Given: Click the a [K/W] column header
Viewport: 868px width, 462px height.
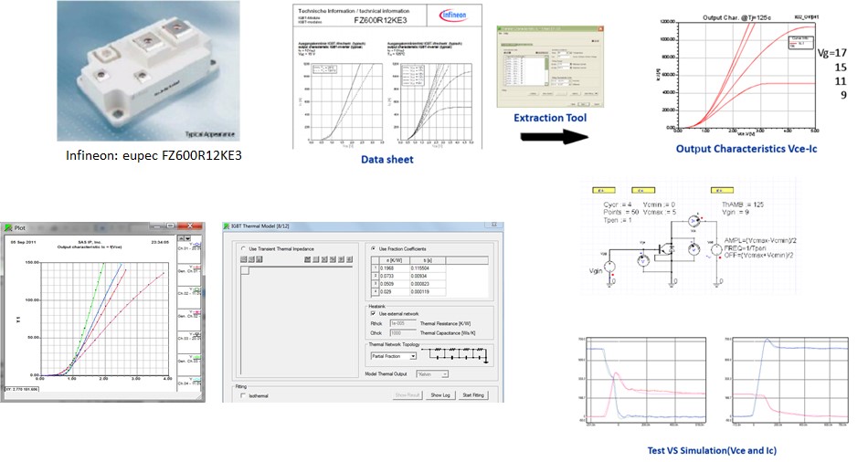Looking at the screenshot, I should tap(394, 260).
